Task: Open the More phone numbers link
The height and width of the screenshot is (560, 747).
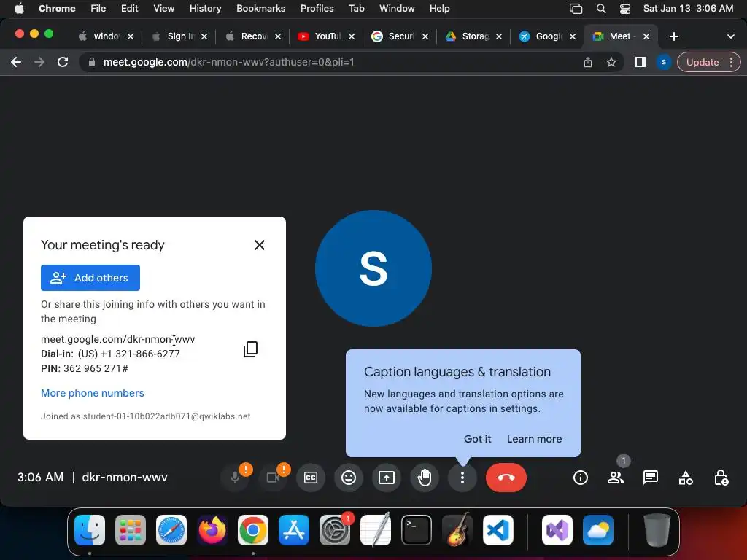Action: click(93, 393)
